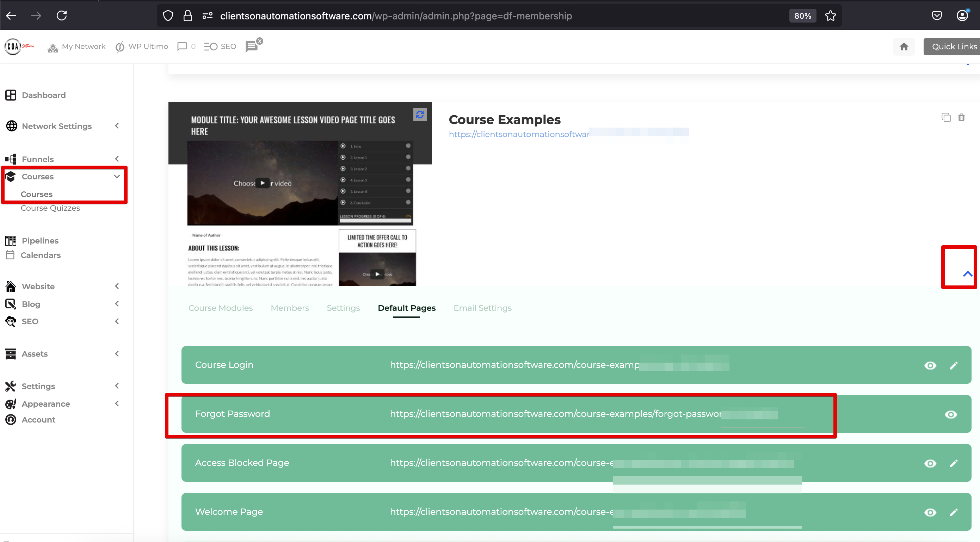Open Pipelines from the sidebar

pyautogui.click(x=39, y=240)
